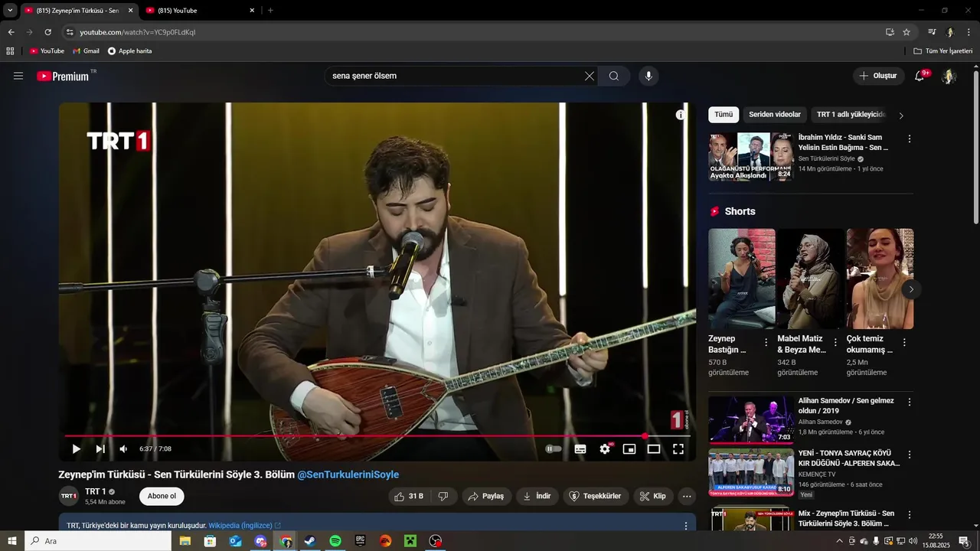Open options for Mabel Matiz short
The height and width of the screenshot is (551, 980).
pyautogui.click(x=835, y=343)
